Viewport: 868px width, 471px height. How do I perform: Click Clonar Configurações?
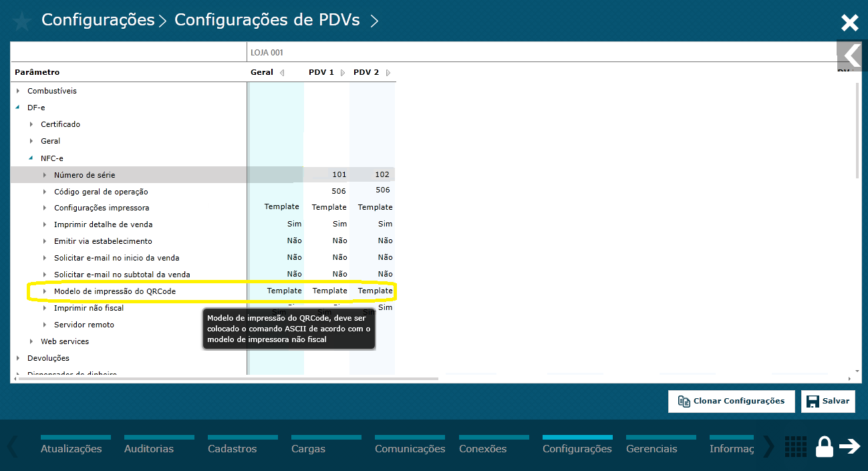click(731, 401)
